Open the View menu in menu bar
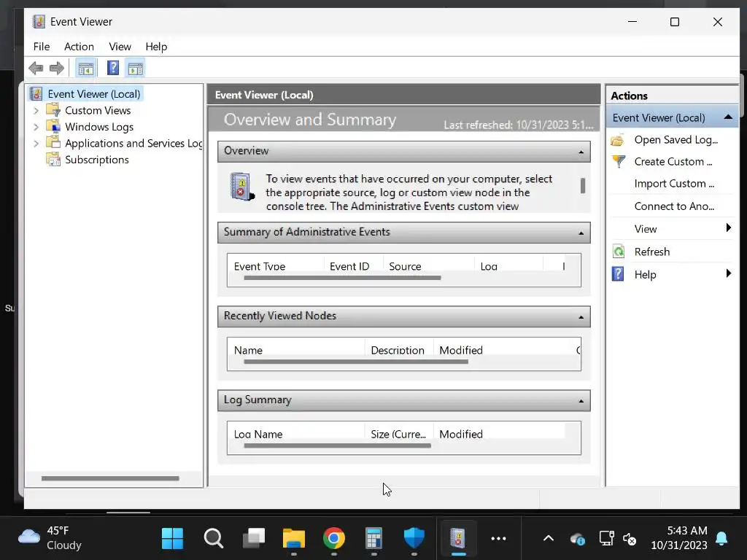This screenshot has width=747, height=560. click(x=120, y=47)
